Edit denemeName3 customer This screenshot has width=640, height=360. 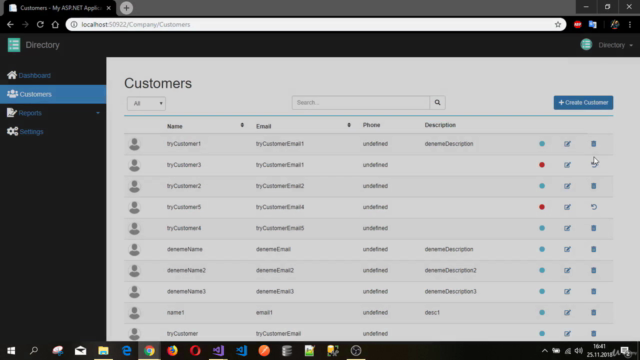567,291
